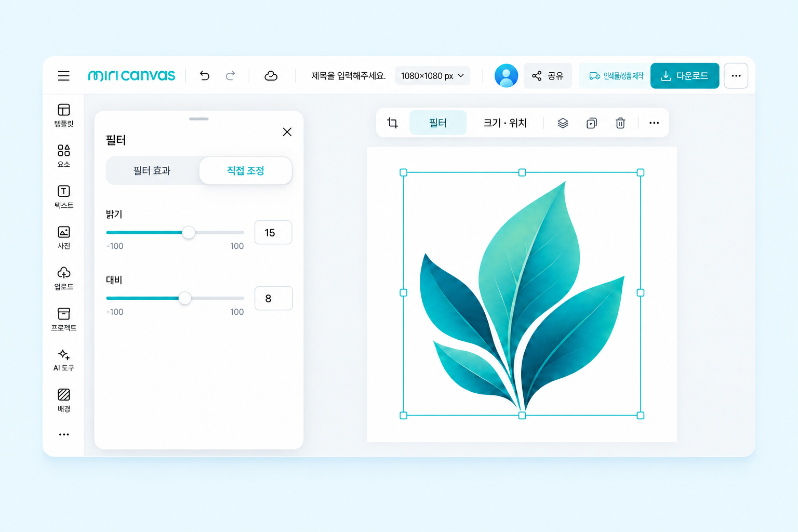Click the brightness value field showing 15
This screenshot has height=532, width=798.
[273, 232]
